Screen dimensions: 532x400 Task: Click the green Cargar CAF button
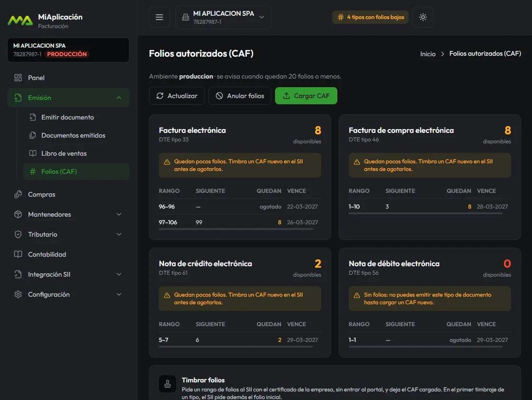[306, 96]
